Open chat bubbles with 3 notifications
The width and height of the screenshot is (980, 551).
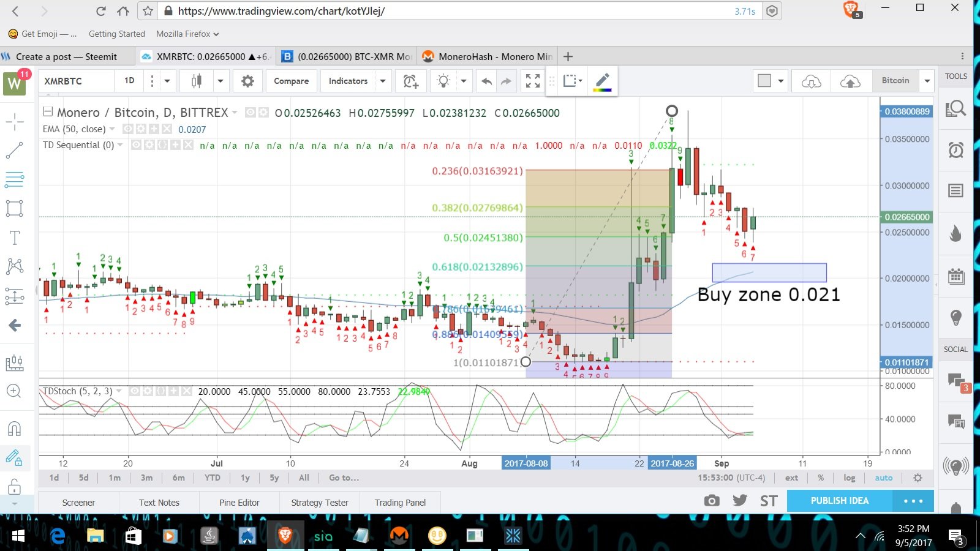(957, 383)
